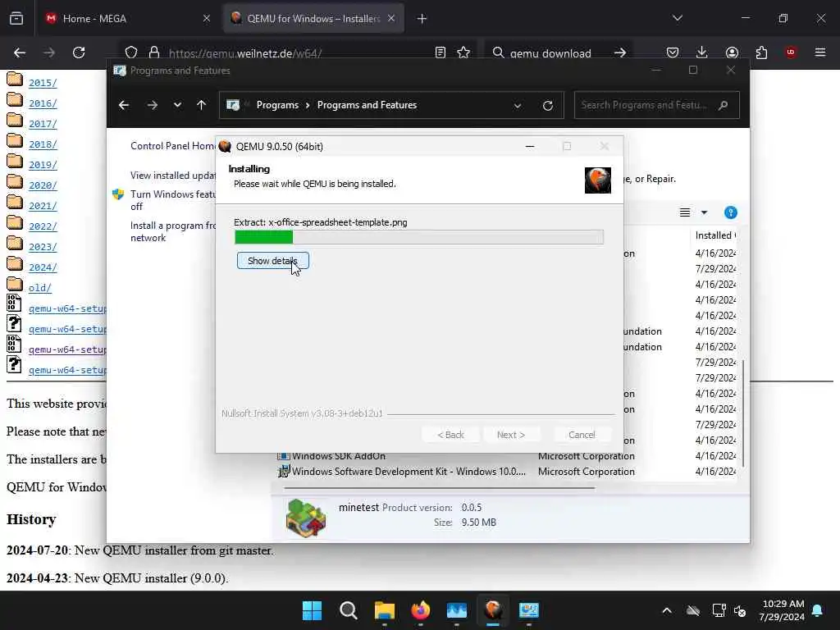The image size is (840, 630).
Task: Click the Firefox taskbar icon
Action: click(x=421, y=610)
